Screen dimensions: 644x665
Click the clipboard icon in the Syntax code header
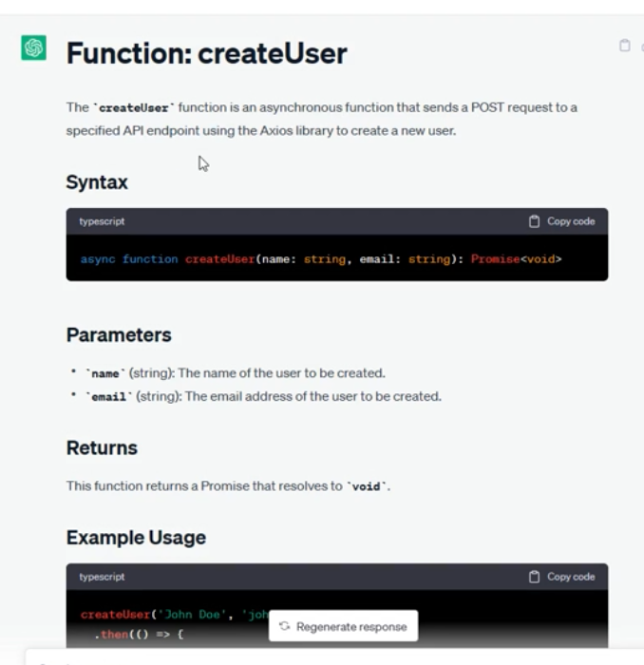tap(535, 221)
